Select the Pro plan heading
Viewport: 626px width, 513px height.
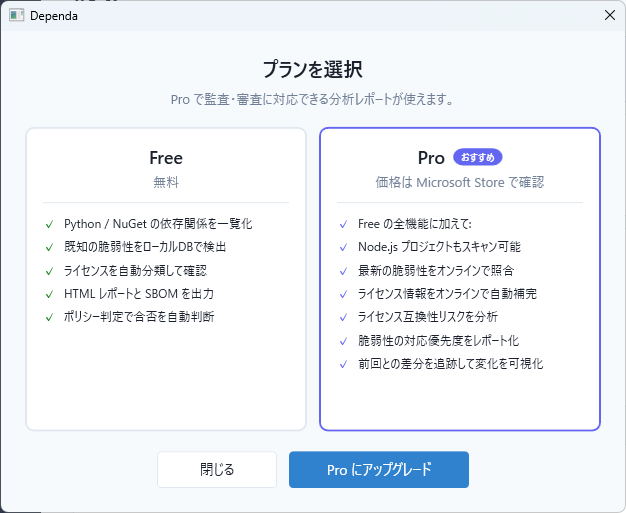(431, 158)
